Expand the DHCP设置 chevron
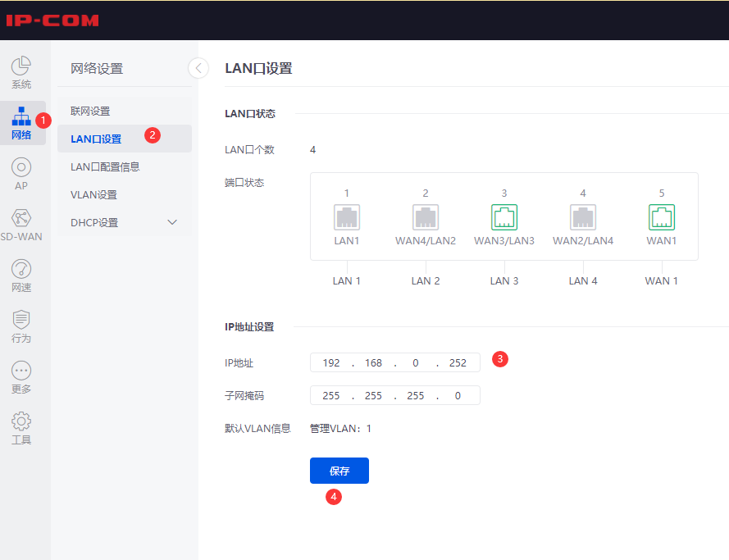The height and width of the screenshot is (560, 729). pyautogui.click(x=172, y=222)
